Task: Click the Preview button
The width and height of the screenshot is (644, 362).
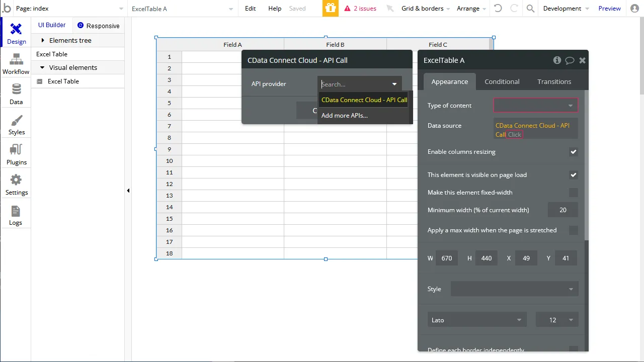Action: (x=609, y=8)
